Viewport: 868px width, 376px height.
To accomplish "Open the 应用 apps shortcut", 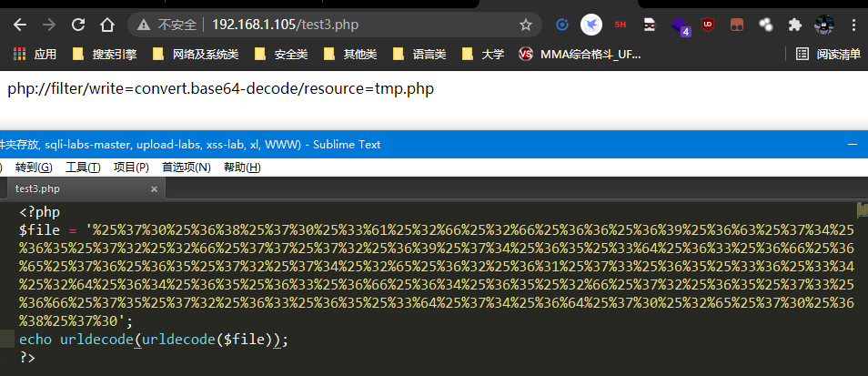I will 35,54.
